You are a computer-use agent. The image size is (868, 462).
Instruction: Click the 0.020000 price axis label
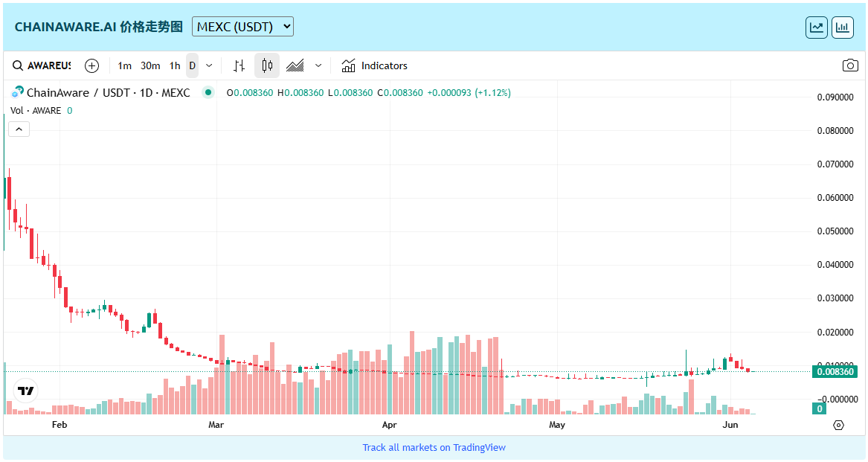point(835,333)
